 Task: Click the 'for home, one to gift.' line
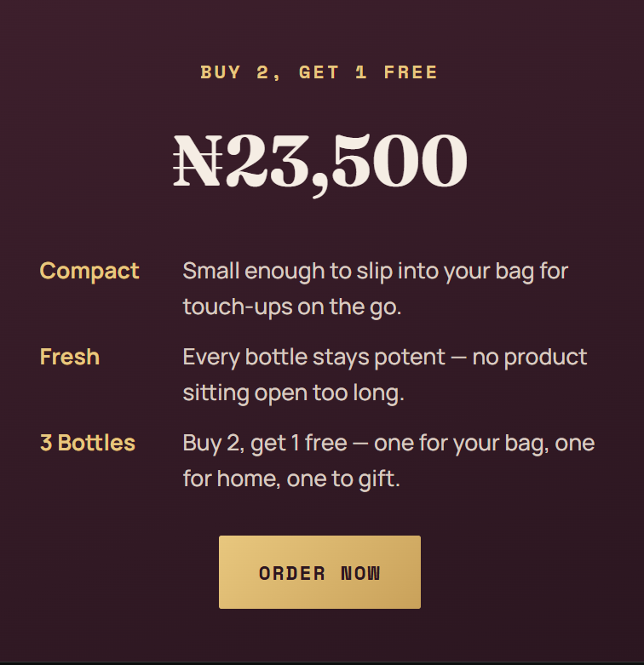[x=291, y=479]
